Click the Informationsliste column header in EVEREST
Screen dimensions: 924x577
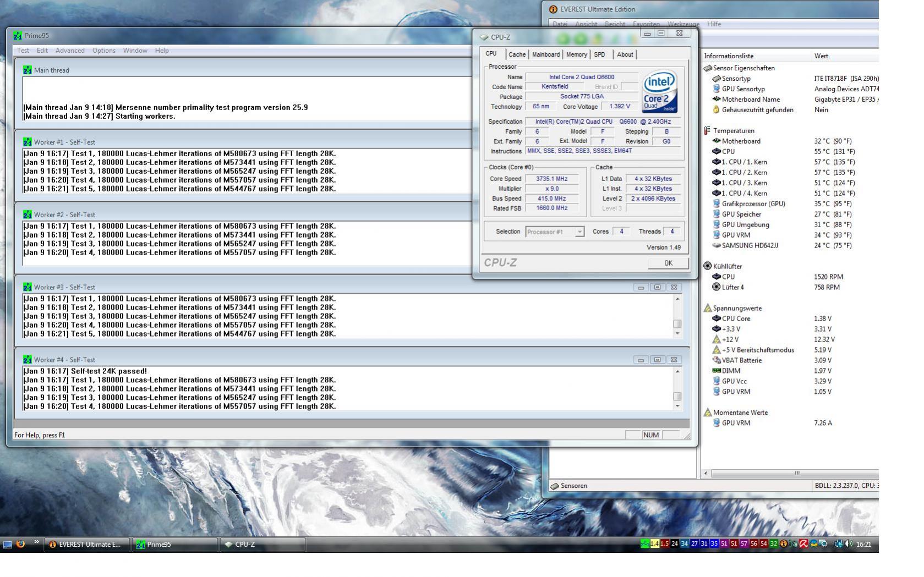[756, 56]
